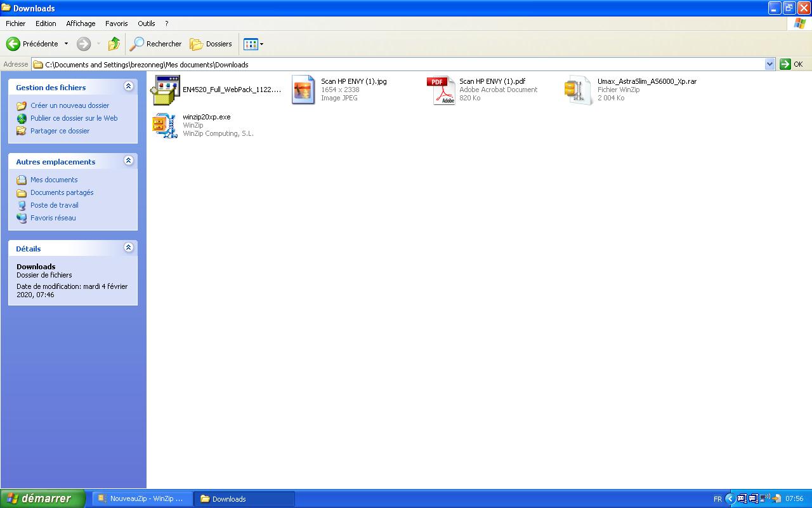This screenshot has width=812, height=508.
Task: Open the Edition menu
Action: (46, 23)
